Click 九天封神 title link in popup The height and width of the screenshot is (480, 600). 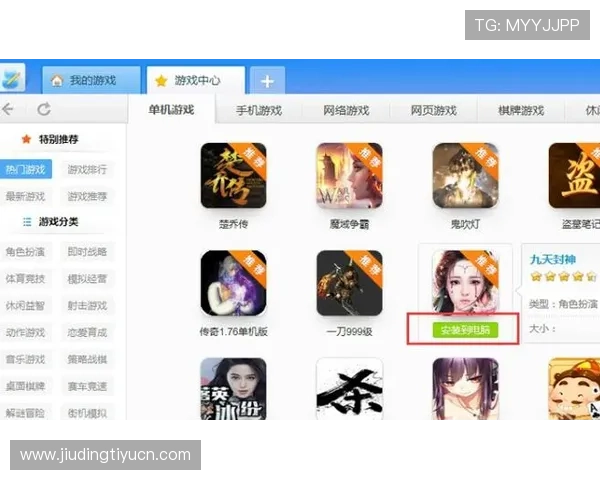click(553, 260)
